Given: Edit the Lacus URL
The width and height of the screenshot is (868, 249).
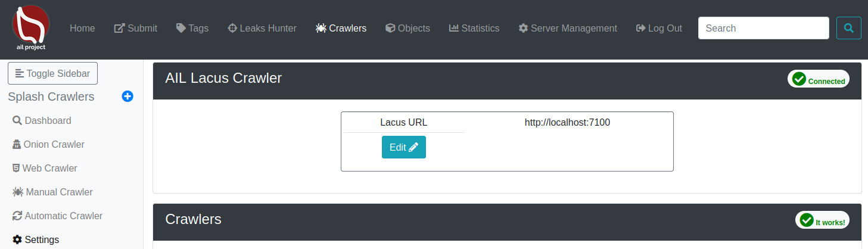Looking at the screenshot, I should coord(403,147).
